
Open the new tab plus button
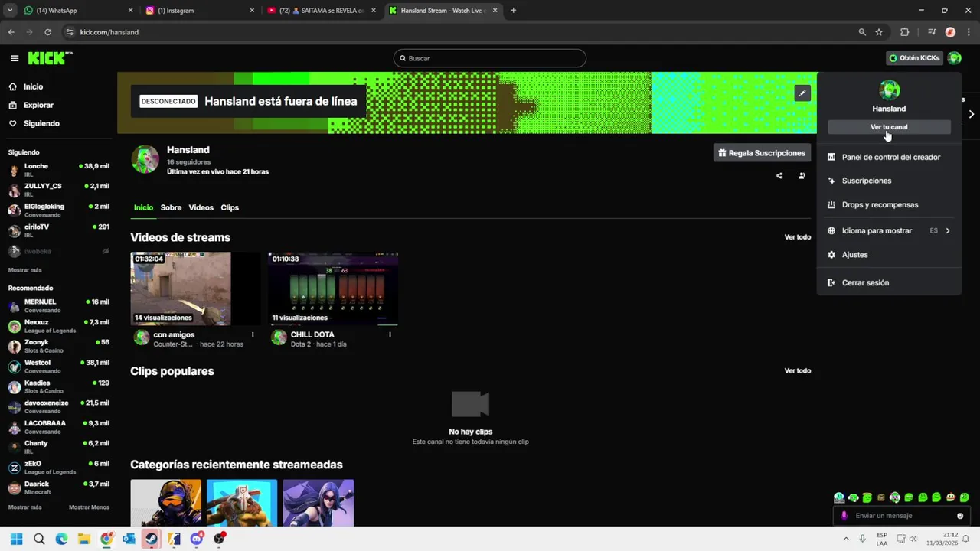[x=513, y=11]
